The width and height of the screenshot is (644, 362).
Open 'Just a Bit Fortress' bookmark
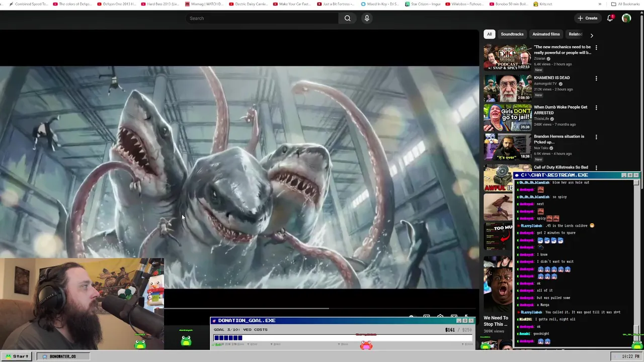point(336,4)
